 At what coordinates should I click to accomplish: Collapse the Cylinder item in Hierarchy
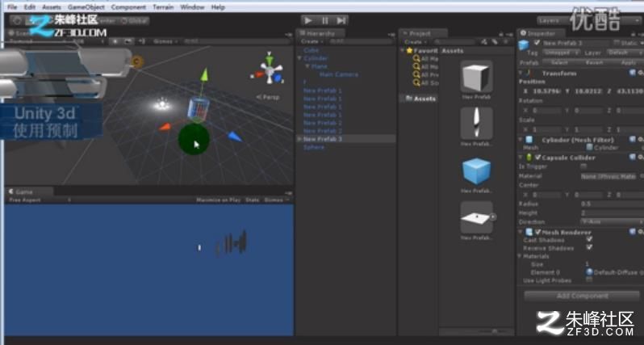tap(300, 58)
